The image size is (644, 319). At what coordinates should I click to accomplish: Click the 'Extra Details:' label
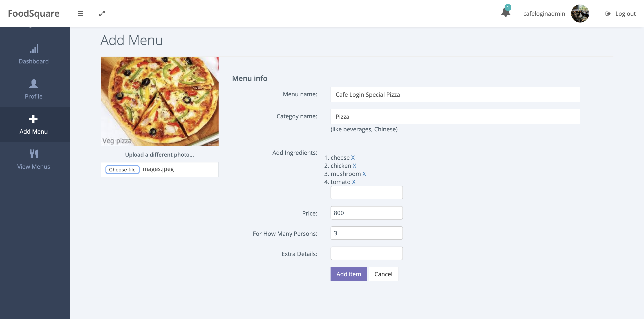tap(299, 254)
